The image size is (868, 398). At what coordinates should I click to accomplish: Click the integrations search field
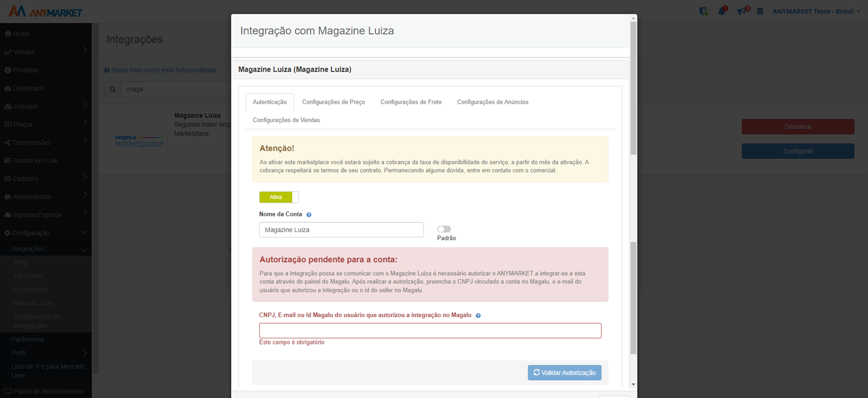pos(176,89)
